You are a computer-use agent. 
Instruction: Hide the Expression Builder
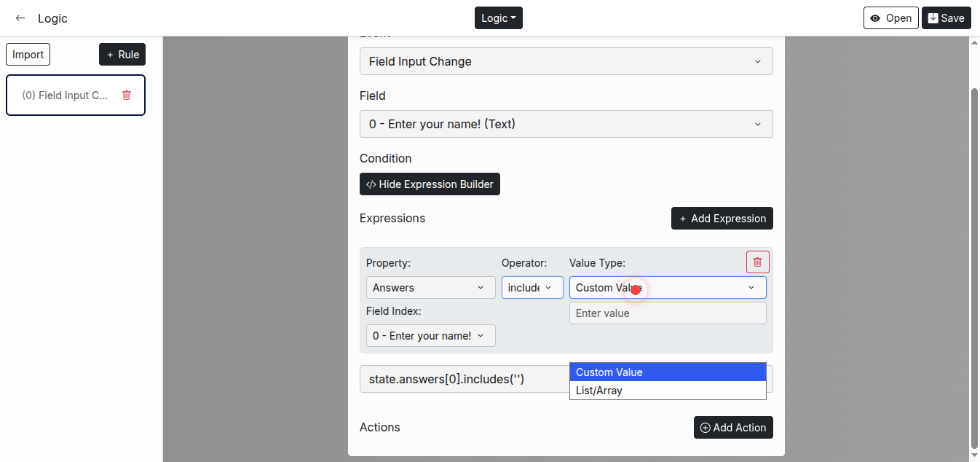[430, 184]
